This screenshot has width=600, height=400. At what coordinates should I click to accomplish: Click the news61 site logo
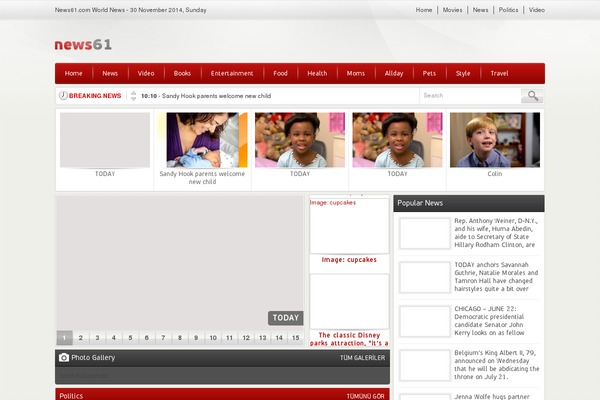click(83, 44)
